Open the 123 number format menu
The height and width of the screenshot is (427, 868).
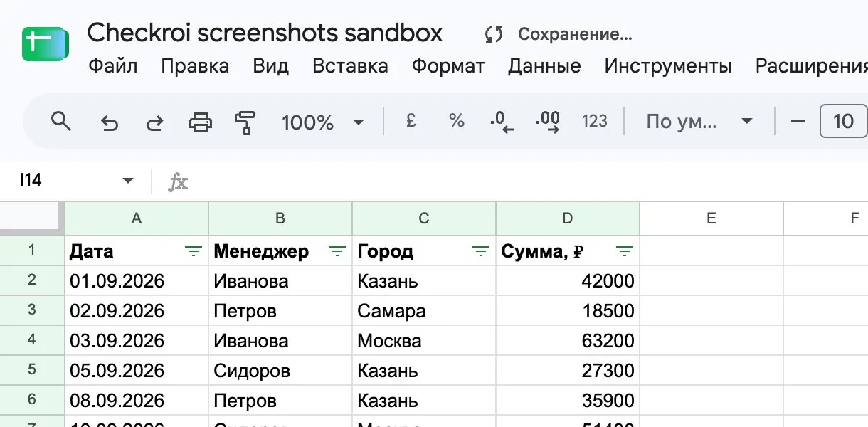[x=594, y=121]
